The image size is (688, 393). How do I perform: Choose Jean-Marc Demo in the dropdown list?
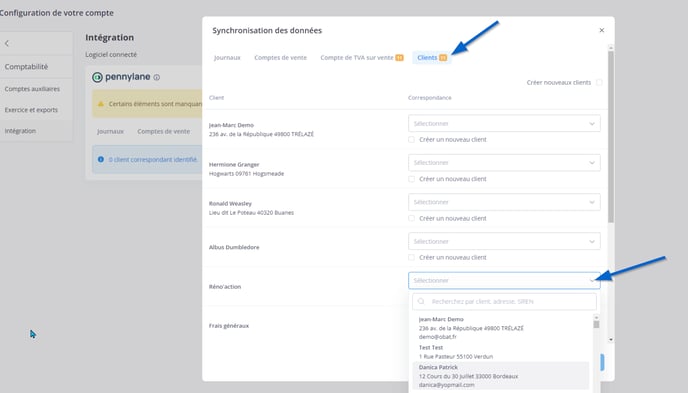point(501,328)
